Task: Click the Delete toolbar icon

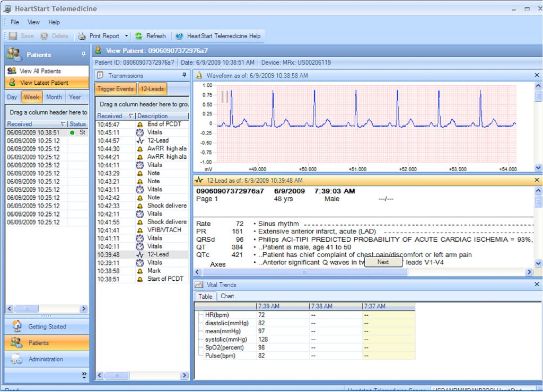Action: coord(44,36)
